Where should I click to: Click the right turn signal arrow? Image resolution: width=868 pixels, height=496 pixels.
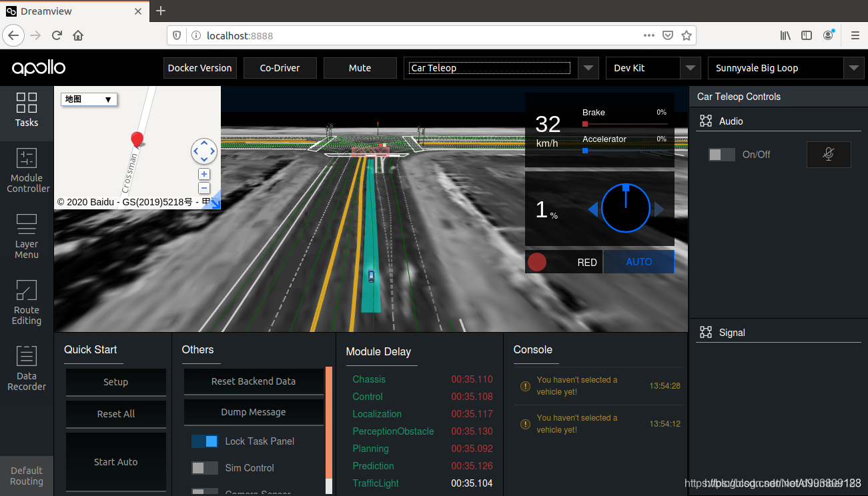pos(659,210)
